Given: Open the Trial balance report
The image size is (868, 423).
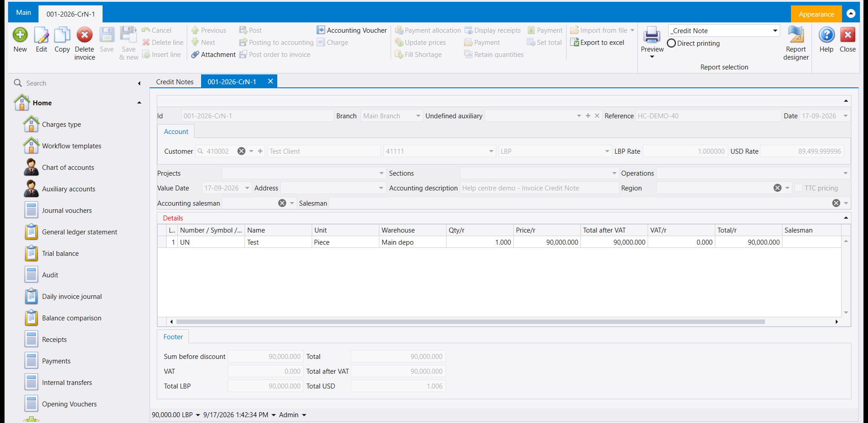Looking at the screenshot, I should coord(60,254).
